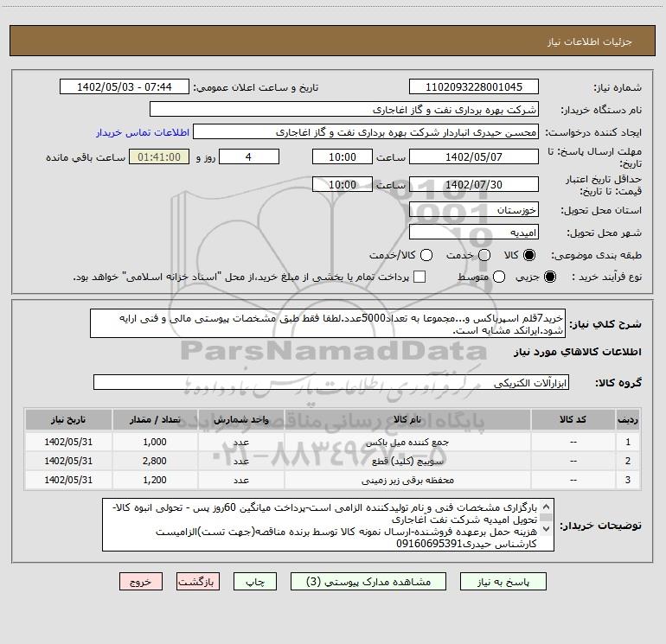Select the خدمت radio button
The height and width of the screenshot is (644, 666).
coord(484,255)
